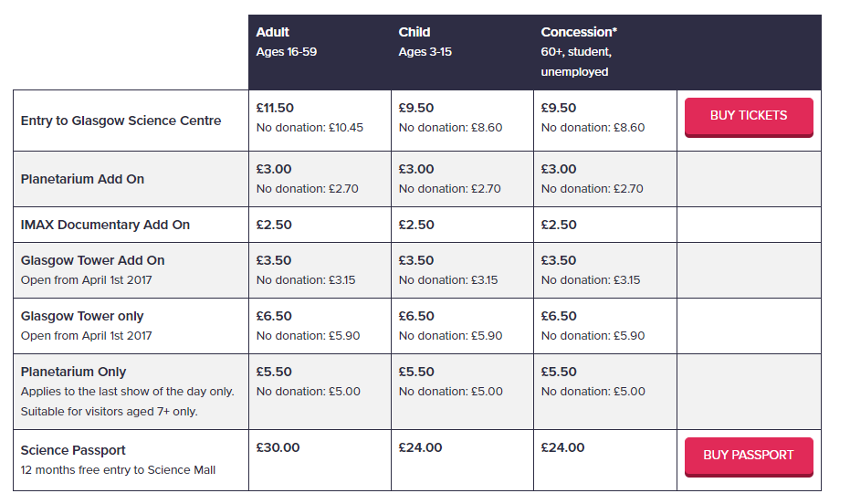Image resolution: width=850 pixels, height=504 pixels.
Task: Click the £6.50 adult Glasgow Tower only price
Action: click(x=274, y=316)
